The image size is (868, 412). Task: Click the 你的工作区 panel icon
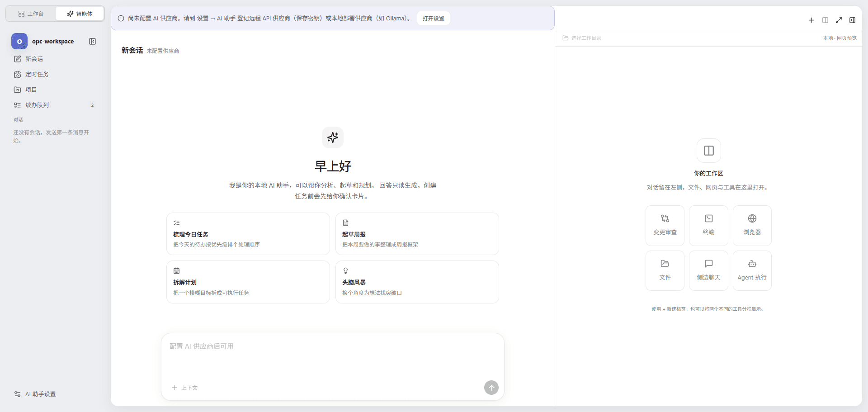tap(709, 151)
